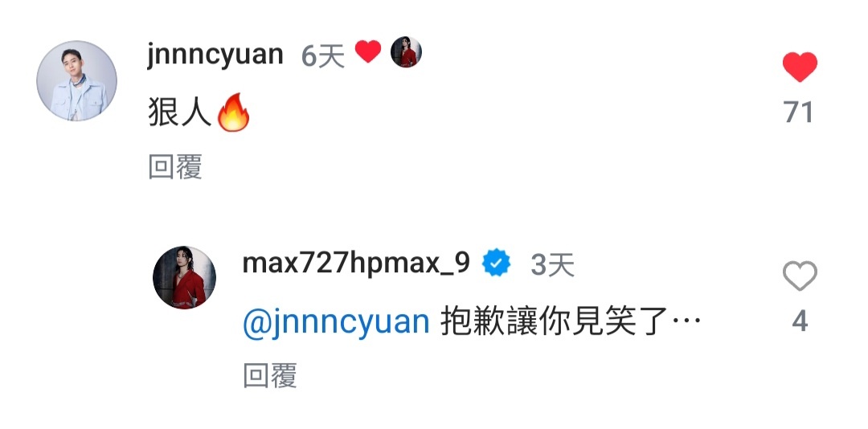Click the small red heart beside 6天
Viewport: 868px width, 429px height.
pyautogui.click(x=368, y=52)
